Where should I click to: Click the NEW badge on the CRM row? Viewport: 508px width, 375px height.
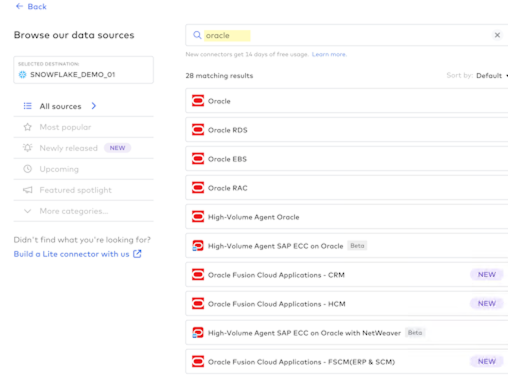click(x=487, y=275)
